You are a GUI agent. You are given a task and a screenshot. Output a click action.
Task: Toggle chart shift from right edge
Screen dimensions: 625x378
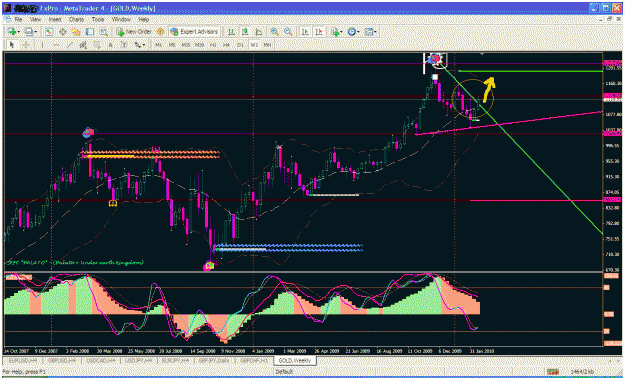tap(319, 32)
